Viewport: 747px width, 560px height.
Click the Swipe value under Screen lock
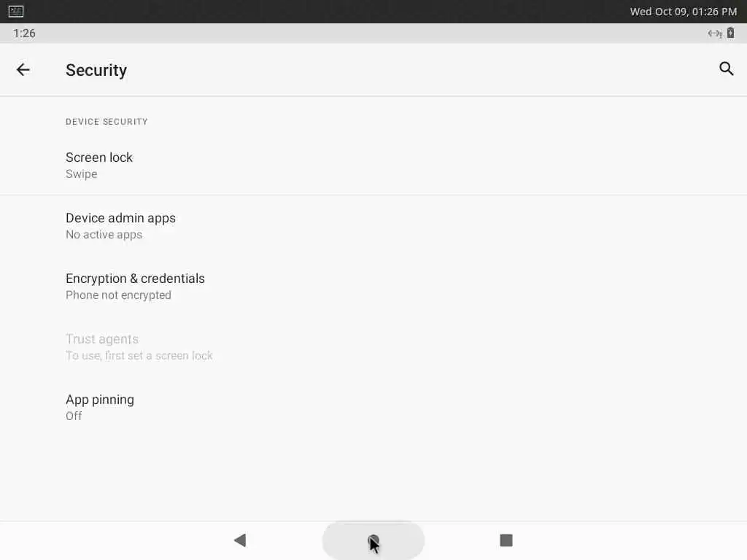pyautogui.click(x=82, y=174)
